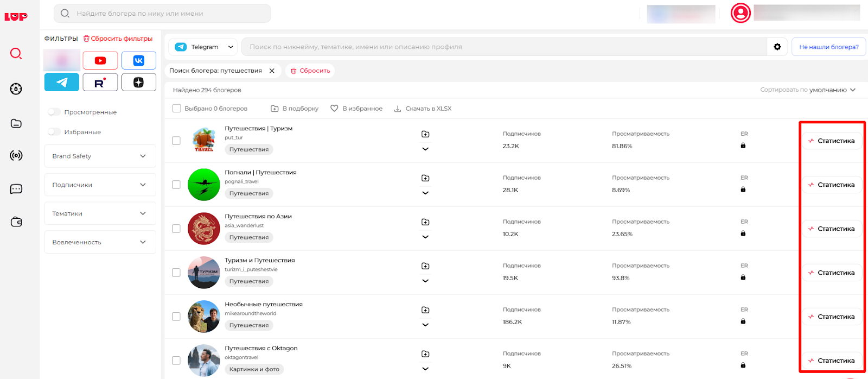Click the user profile avatar icon
The height and width of the screenshot is (379, 868).
(x=740, y=13)
